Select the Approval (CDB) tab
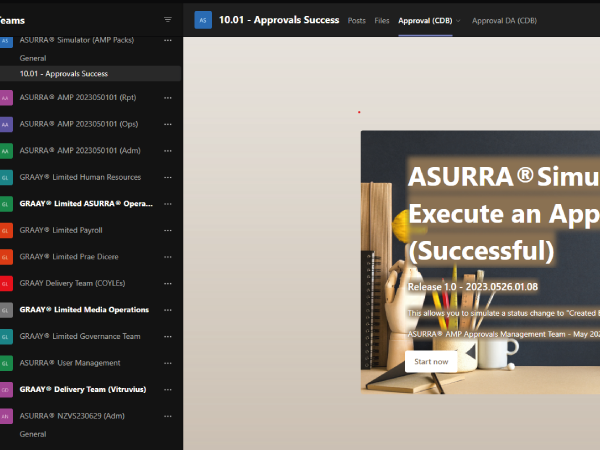This screenshot has height=450, width=600. click(425, 21)
